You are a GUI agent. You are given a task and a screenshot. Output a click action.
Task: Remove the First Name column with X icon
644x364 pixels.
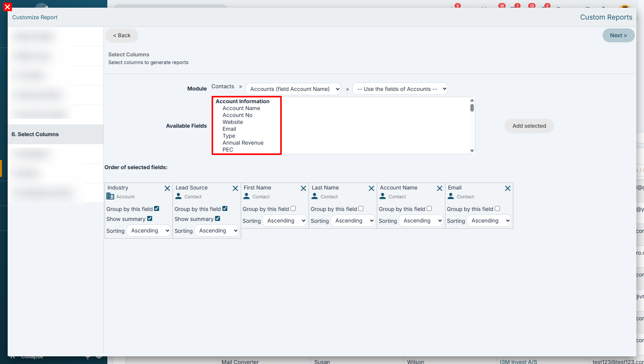click(303, 188)
